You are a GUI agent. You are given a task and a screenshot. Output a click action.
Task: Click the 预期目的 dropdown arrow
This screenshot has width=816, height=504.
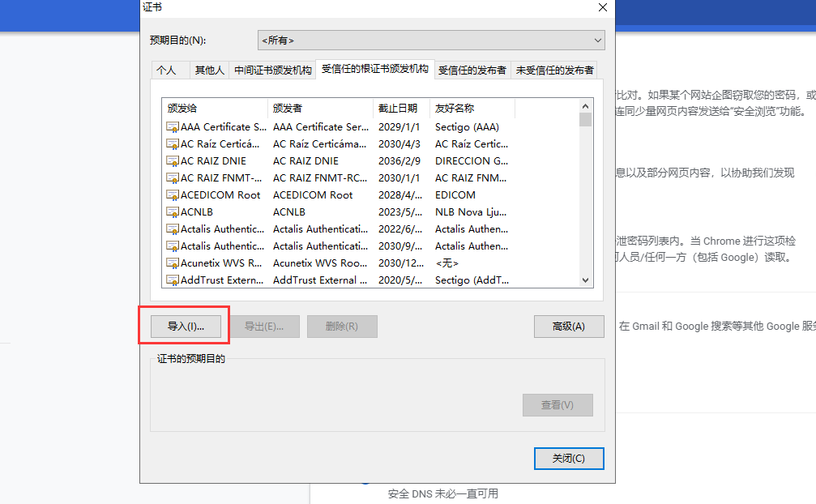(598, 40)
